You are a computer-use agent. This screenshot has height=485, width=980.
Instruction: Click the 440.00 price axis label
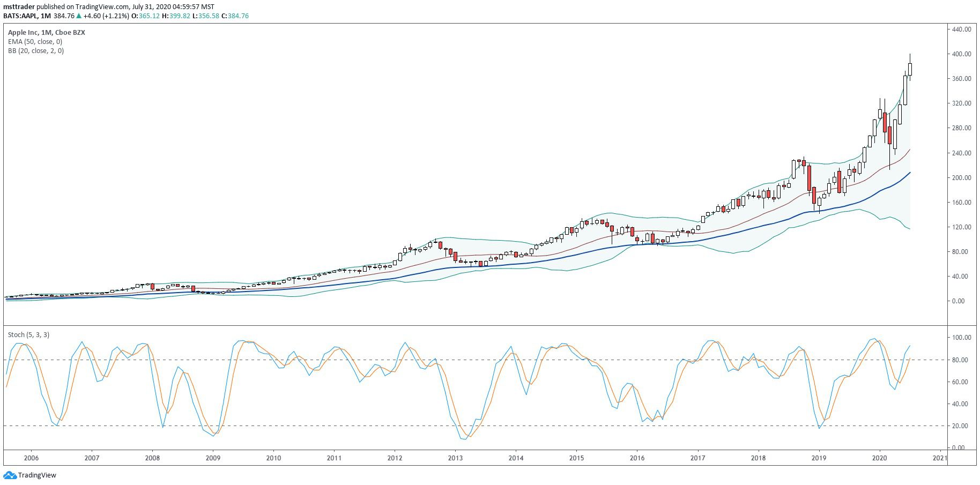pyautogui.click(x=961, y=29)
